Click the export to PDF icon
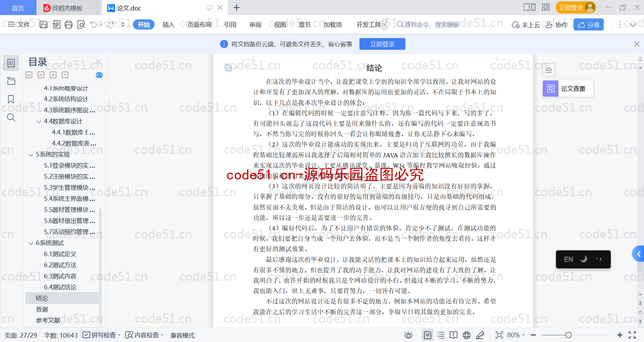 56,24
